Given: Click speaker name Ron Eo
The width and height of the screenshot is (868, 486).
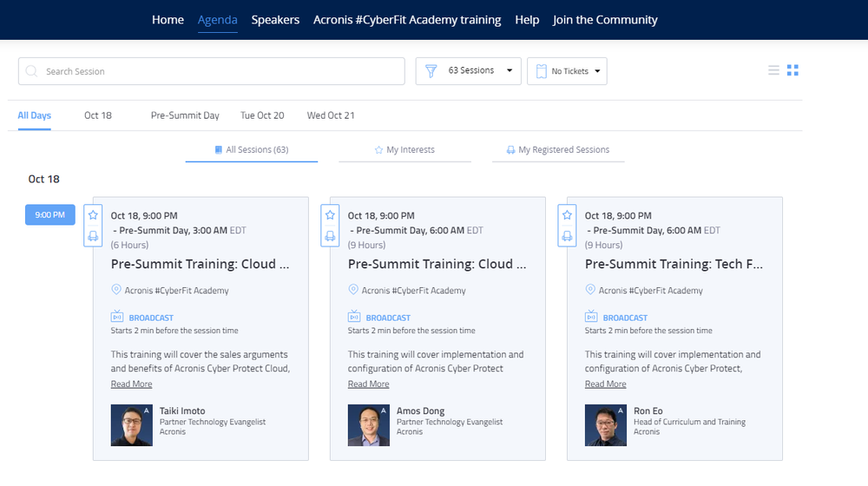Looking at the screenshot, I should point(648,410).
